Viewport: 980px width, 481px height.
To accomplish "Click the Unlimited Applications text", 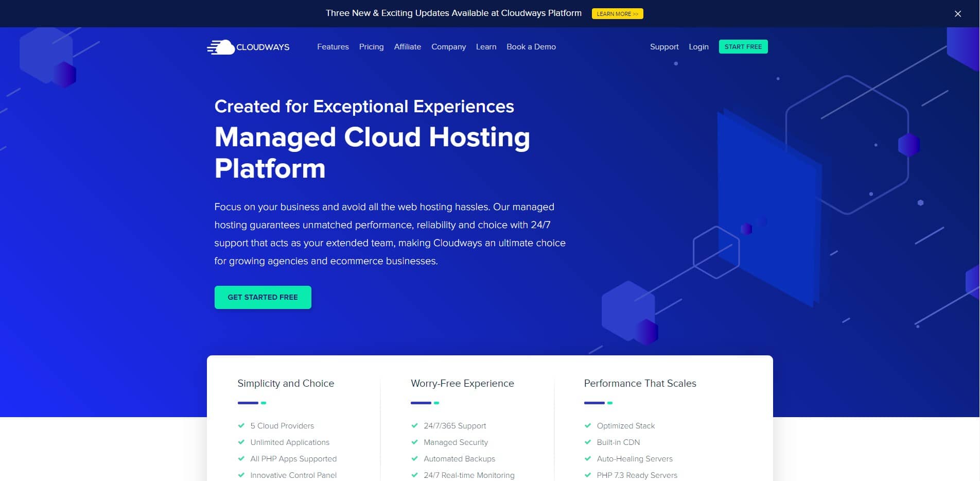I will [x=290, y=442].
